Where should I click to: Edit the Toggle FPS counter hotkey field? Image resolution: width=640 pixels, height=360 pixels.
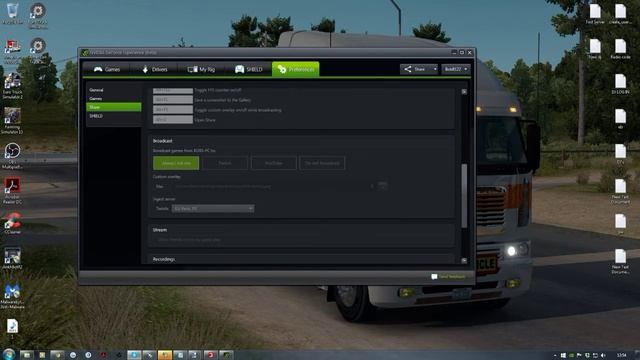[173, 90]
